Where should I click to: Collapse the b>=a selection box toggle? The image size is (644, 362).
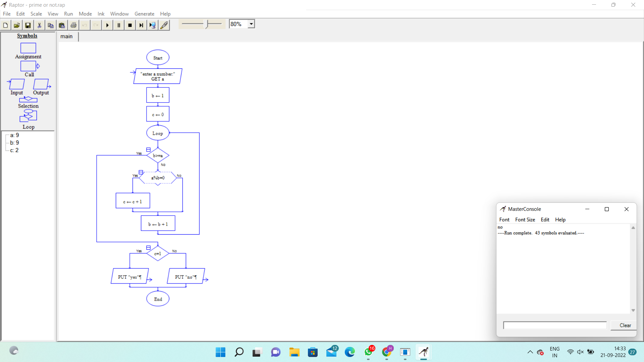coord(148,150)
